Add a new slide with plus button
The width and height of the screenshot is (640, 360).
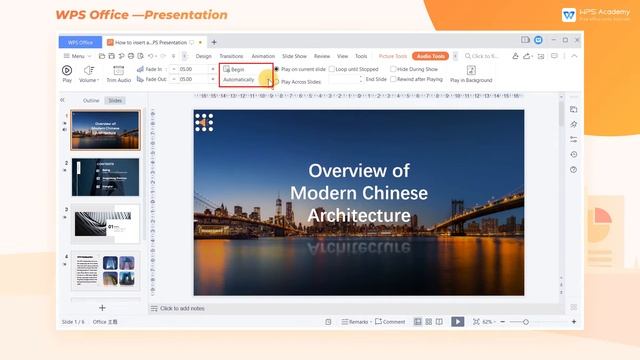coord(102,308)
